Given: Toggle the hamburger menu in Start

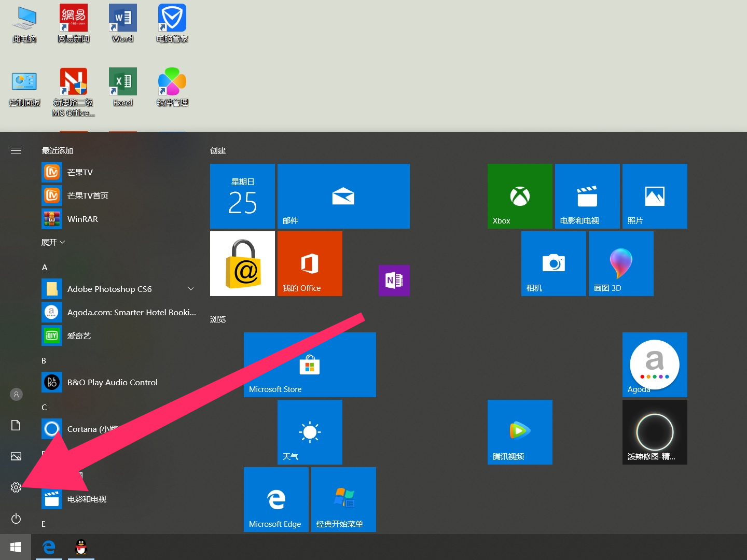Looking at the screenshot, I should click(x=16, y=150).
